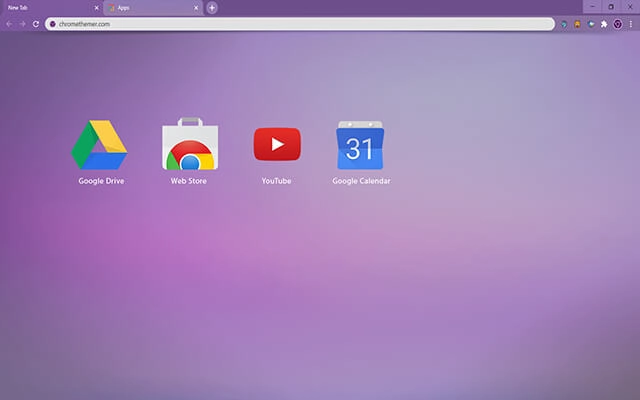Screen dimensions: 640x400
Task: Open a new tab with plus button
Action: [212, 8]
